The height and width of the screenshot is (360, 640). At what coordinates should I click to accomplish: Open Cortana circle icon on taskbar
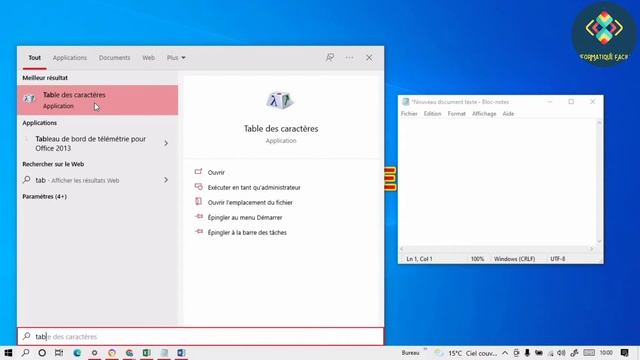click(42, 353)
